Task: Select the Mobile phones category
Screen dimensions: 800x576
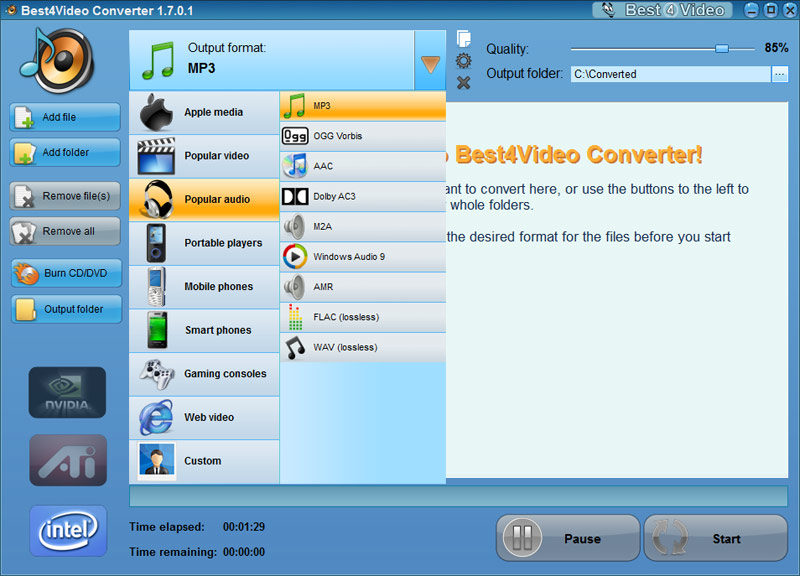Action: (x=204, y=287)
